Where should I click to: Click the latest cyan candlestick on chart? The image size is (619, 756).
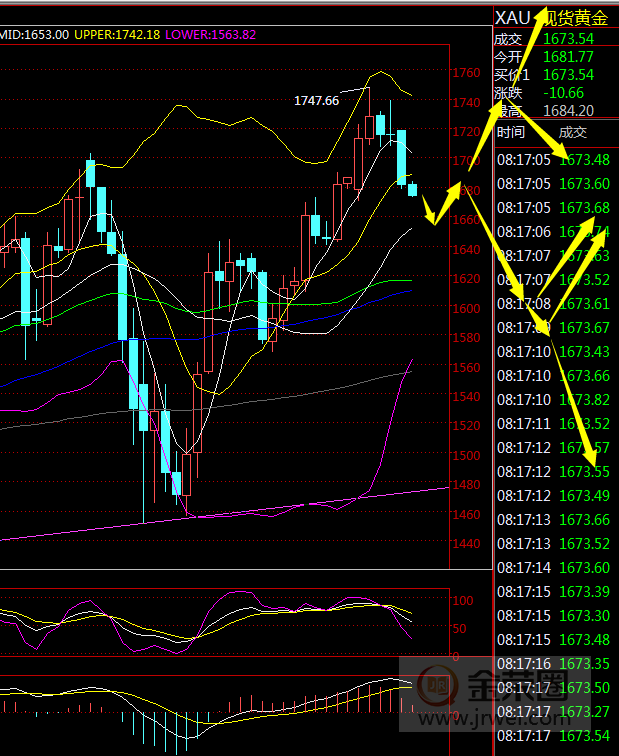coord(412,189)
